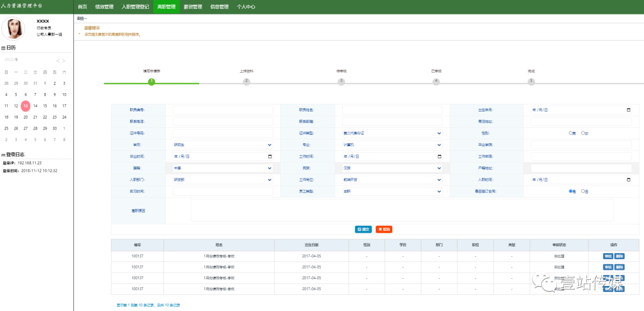Choose 否 for 是否签订合同
The width and height of the screenshot is (644, 311).
[583, 191]
